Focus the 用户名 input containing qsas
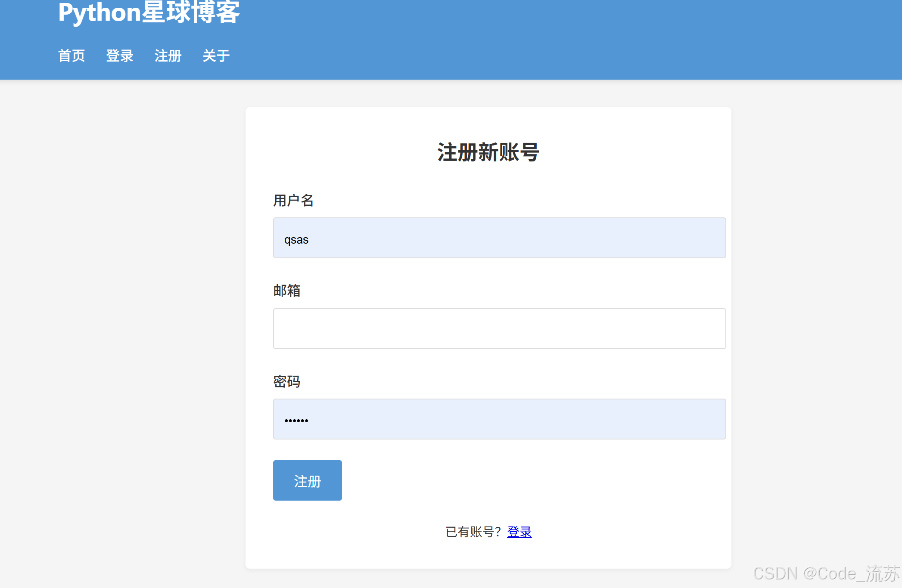Viewport: 902px width, 588px height. 499,238
